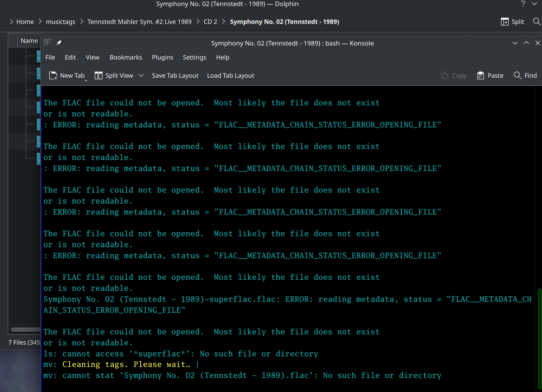Expand the breadcrumb arrow before Home
Image resolution: width=542 pixels, height=392 pixels.
(11, 22)
